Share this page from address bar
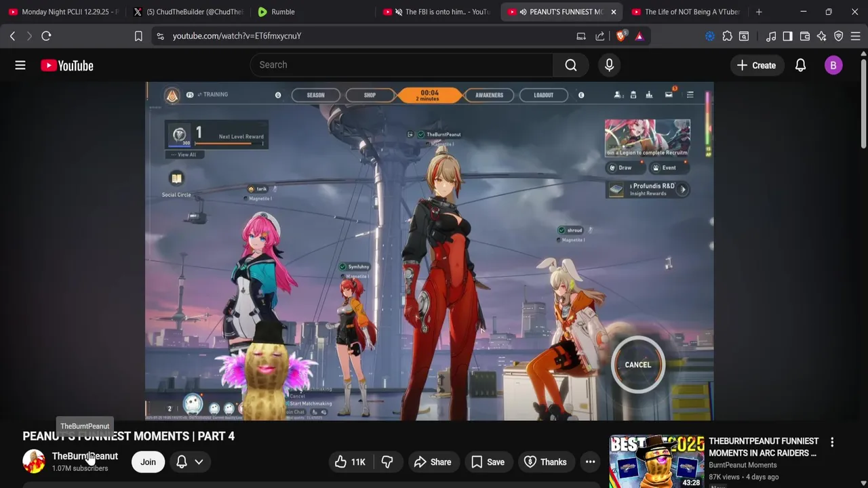The width and height of the screenshot is (868, 488). [x=600, y=36]
